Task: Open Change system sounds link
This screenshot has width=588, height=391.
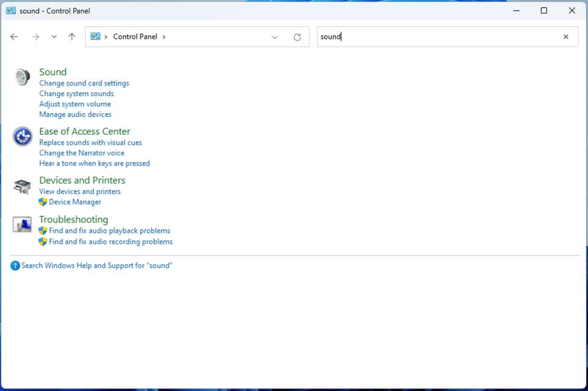Action: click(x=76, y=94)
